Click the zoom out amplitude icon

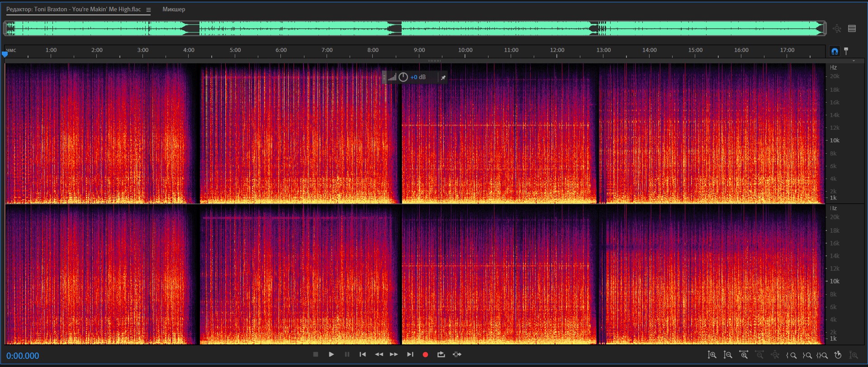[728, 355]
